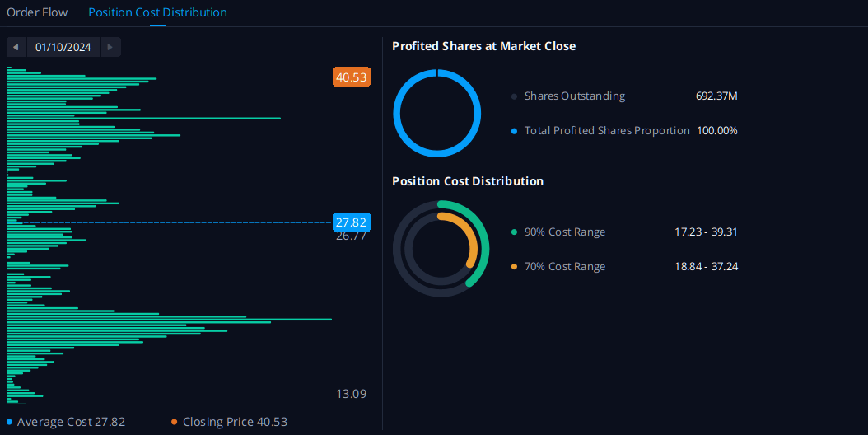The width and height of the screenshot is (868, 435).
Task: Click the previous date arrow
Action: tap(16, 47)
